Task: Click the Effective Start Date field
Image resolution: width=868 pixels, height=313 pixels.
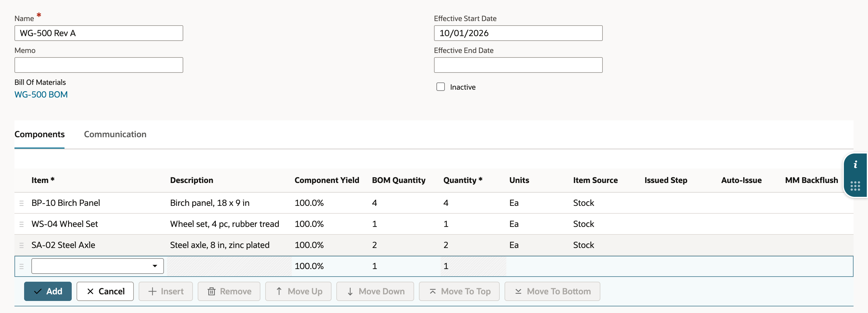Action: (518, 33)
